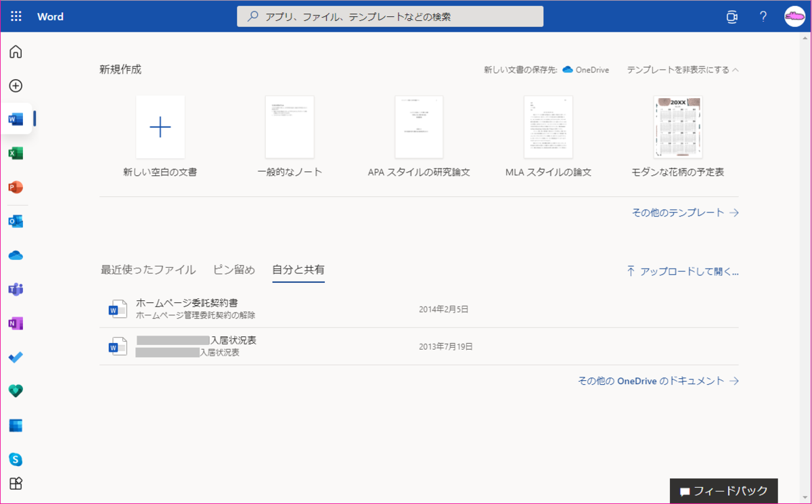Open OneNote from the sidebar
Viewport: 812px width, 504px height.
(16, 323)
